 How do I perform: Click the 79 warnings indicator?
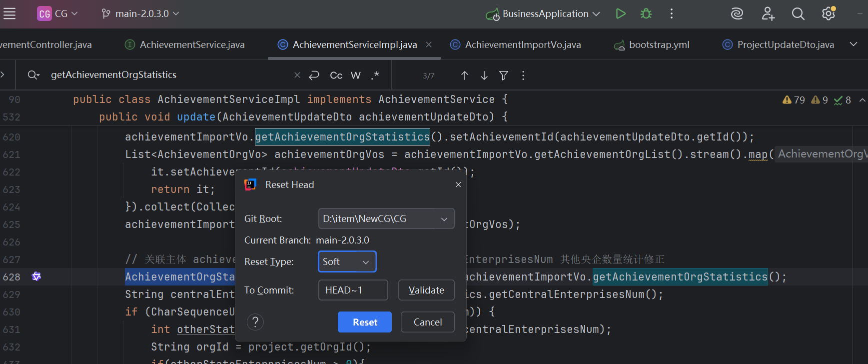[794, 100]
